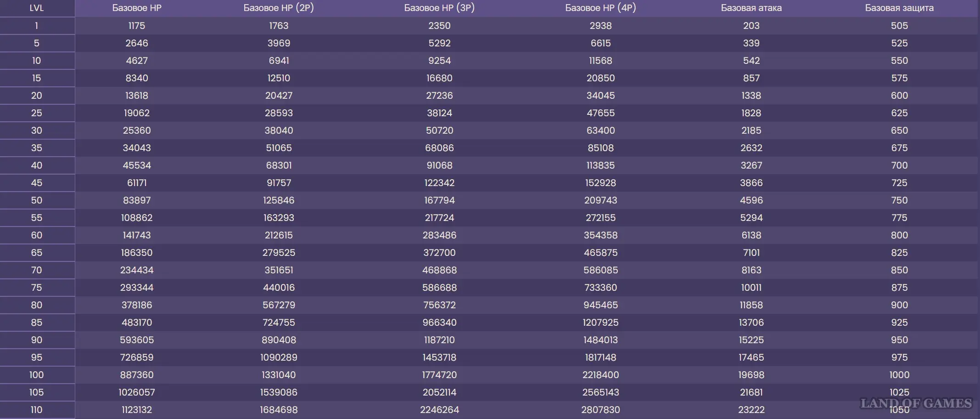Click the Базовое HP (2P) column header
The height and width of the screenshot is (419, 980).
point(279,8)
